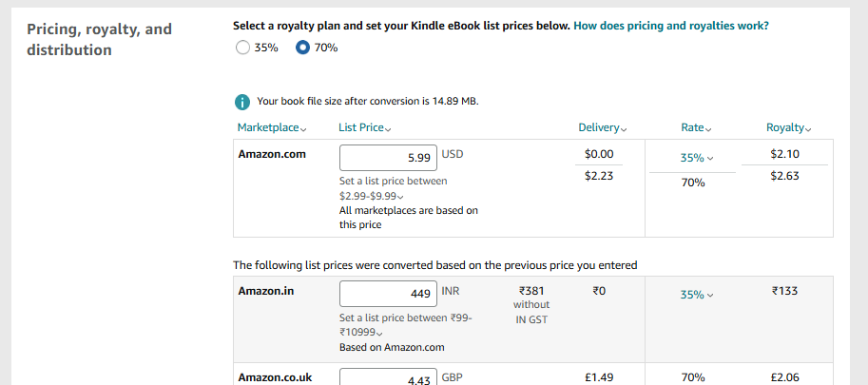Click the file size info icon
The height and width of the screenshot is (385, 868).
coord(242,102)
